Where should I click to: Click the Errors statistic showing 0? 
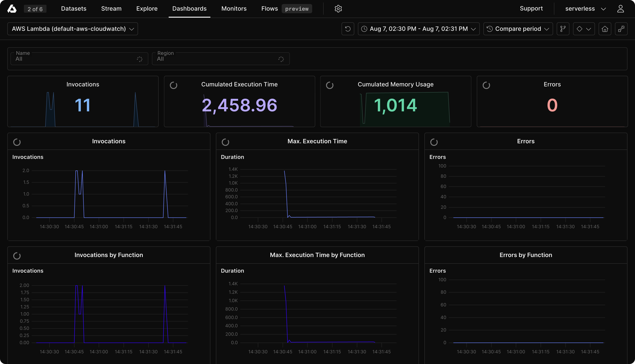tap(552, 105)
